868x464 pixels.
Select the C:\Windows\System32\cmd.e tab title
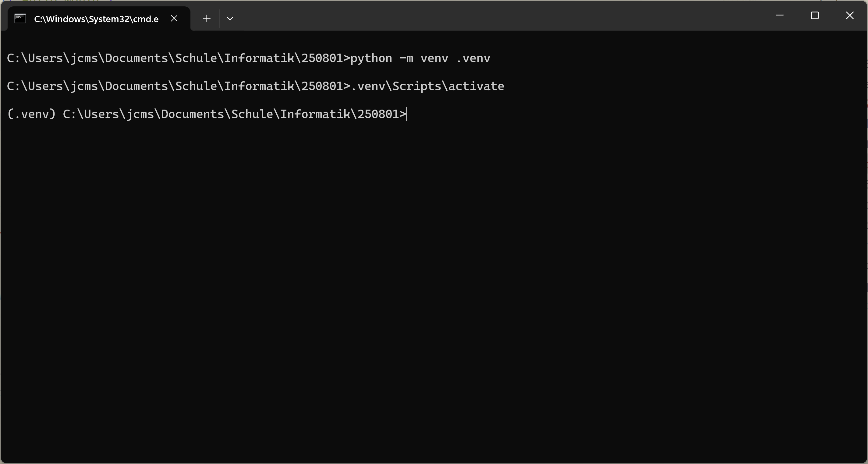pyautogui.click(x=96, y=19)
